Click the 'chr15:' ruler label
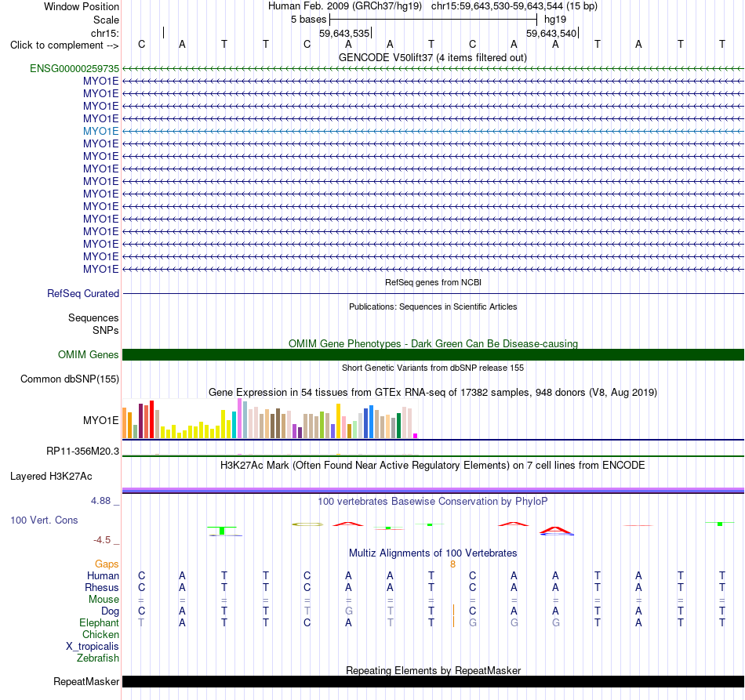Image resolution: width=745 pixels, height=700 pixels. coord(104,33)
